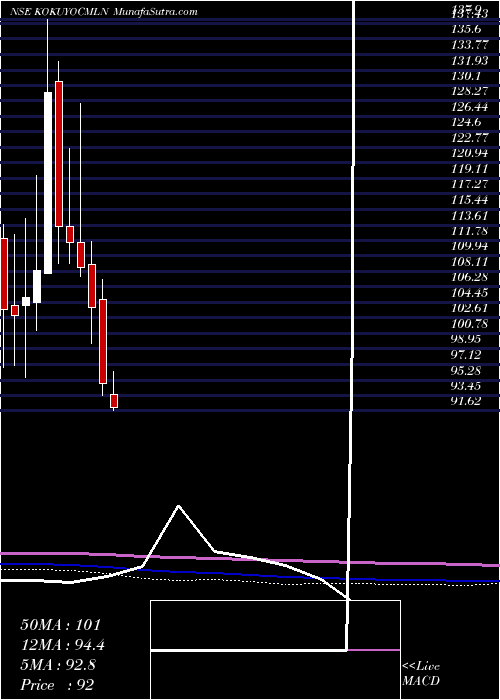Select the 95.28 price axis label
The image size is (500, 700).
coord(467,370)
